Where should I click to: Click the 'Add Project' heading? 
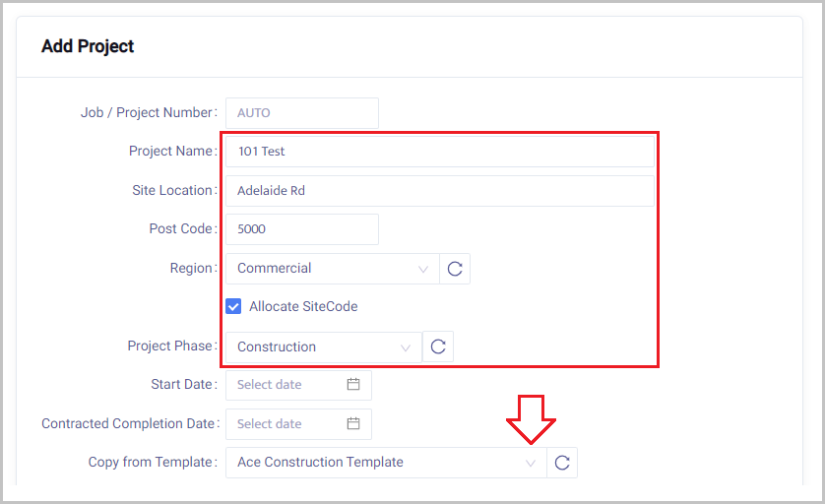tap(88, 46)
